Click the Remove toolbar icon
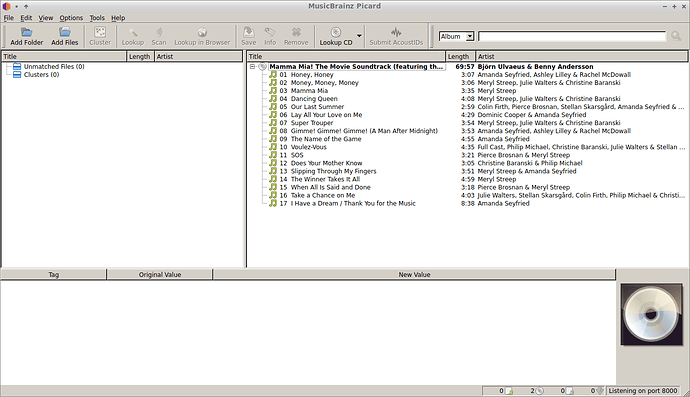Viewport: 690px width, 397px height. pyautogui.click(x=296, y=32)
